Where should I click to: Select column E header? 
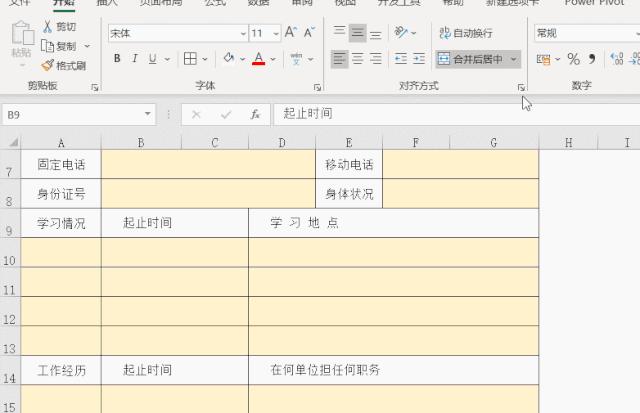click(349, 143)
